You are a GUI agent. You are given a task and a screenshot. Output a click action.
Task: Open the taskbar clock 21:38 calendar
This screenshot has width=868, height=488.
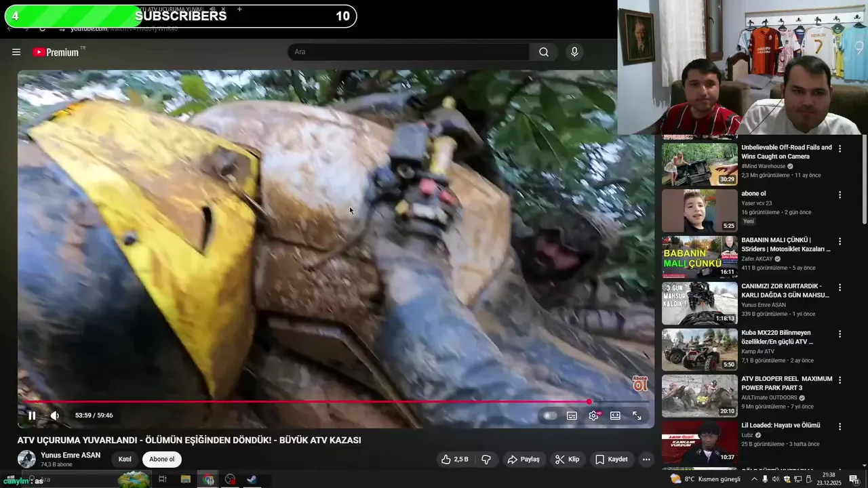tap(828, 479)
